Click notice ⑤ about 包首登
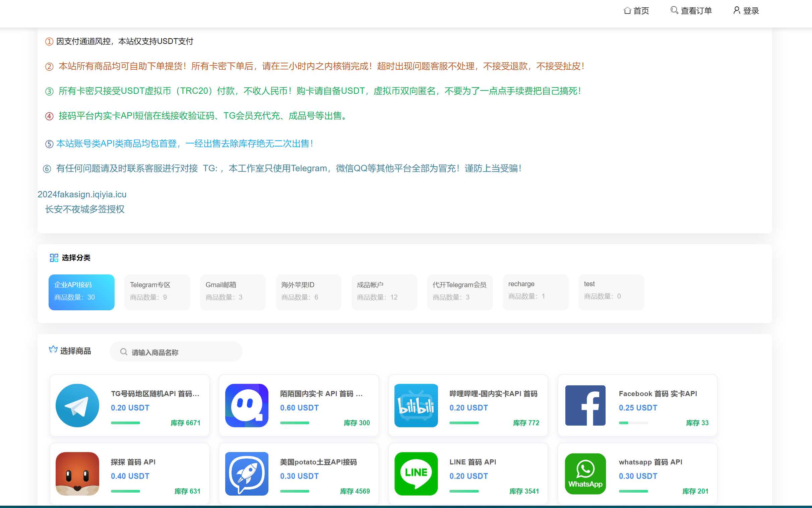This screenshot has height=508, width=812. [179, 143]
